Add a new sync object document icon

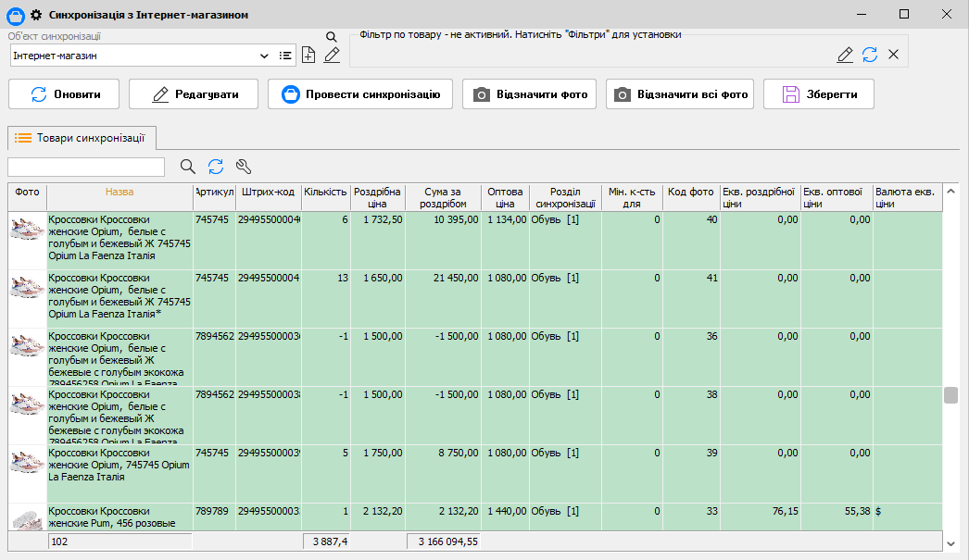click(x=309, y=56)
